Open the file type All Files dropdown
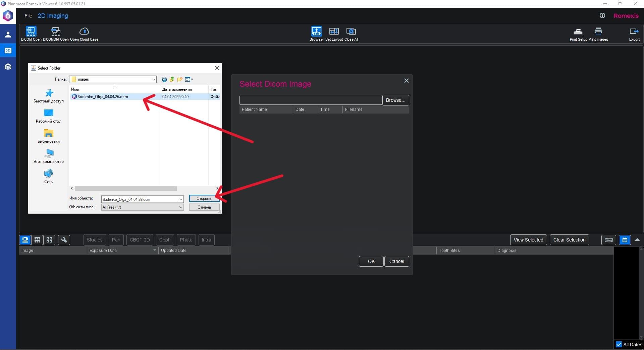This screenshot has width=644, height=350. tap(180, 207)
